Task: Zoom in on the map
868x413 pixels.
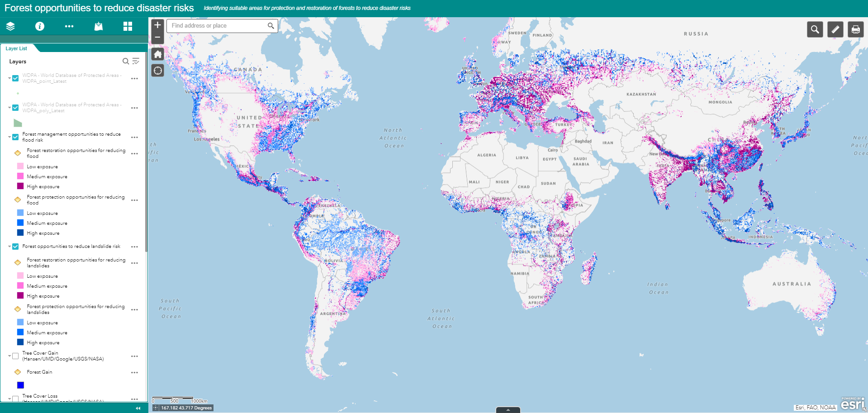Action: pos(157,25)
